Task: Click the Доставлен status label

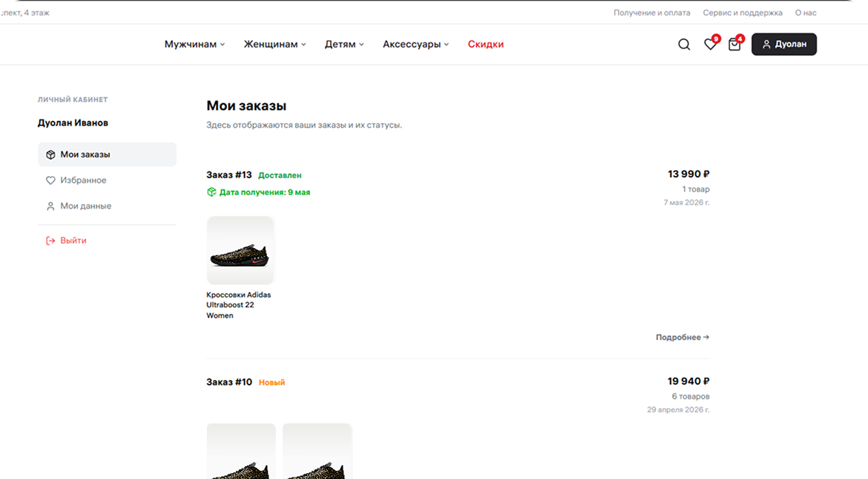Action: coord(280,175)
